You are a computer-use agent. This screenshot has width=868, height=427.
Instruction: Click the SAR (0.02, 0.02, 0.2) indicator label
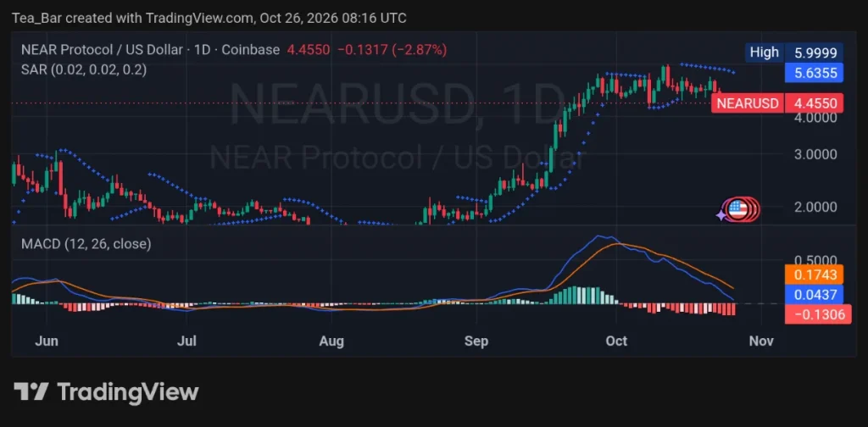click(x=84, y=69)
